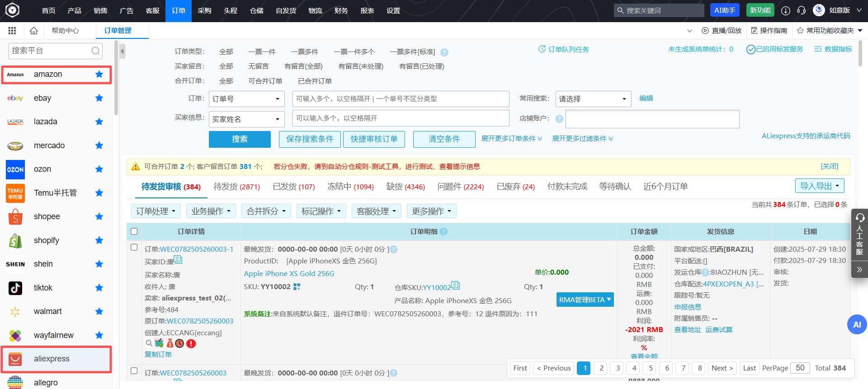
Task: Check order WEC0782505260003-1 checkbox
Action: click(134, 247)
